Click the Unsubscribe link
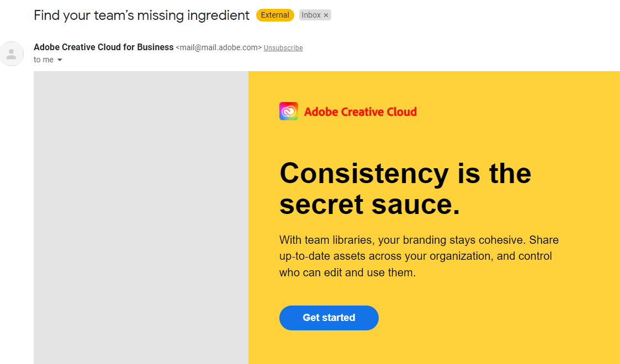The width and height of the screenshot is (620, 364). pyautogui.click(x=283, y=48)
